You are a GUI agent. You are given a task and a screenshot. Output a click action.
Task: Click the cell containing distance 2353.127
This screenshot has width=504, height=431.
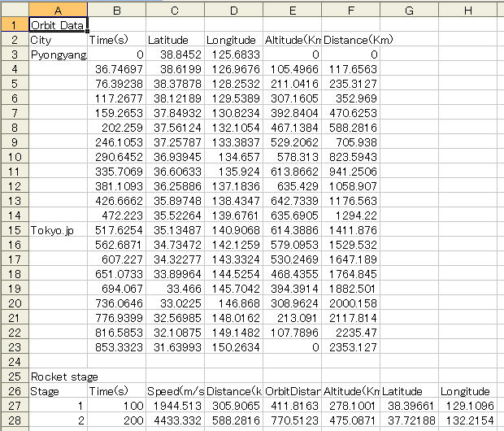point(350,346)
